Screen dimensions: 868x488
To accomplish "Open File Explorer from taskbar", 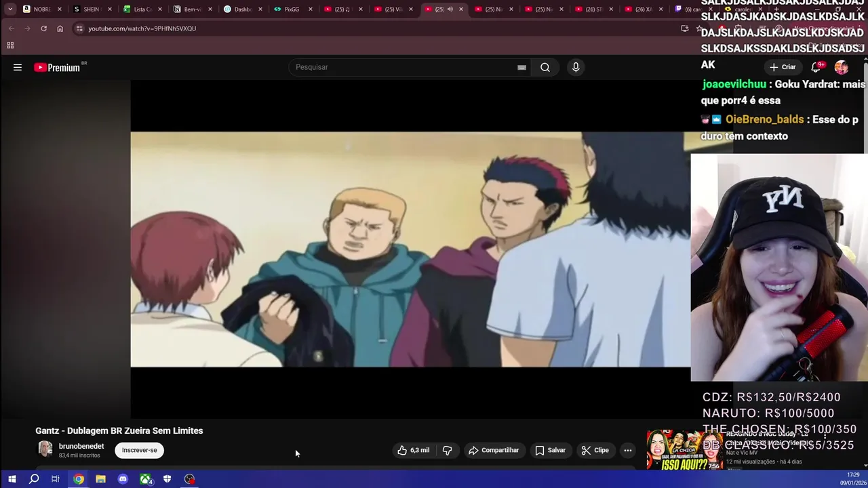I will [x=100, y=479].
